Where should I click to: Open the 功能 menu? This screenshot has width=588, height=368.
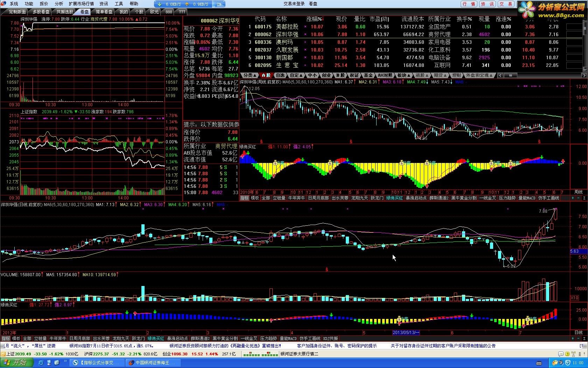[29, 4]
